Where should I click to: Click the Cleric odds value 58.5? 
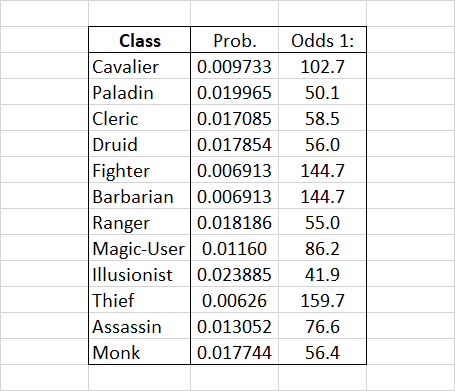click(322, 118)
